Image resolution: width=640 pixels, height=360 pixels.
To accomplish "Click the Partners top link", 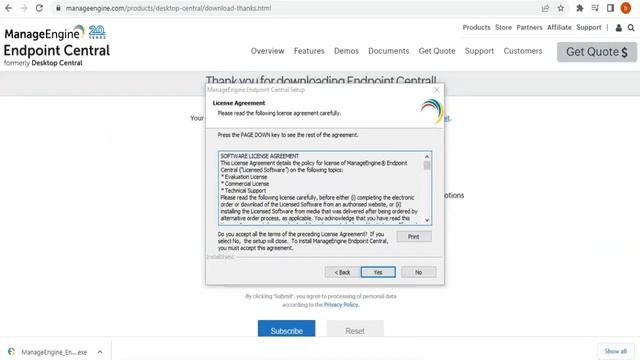I will click(x=529, y=27).
